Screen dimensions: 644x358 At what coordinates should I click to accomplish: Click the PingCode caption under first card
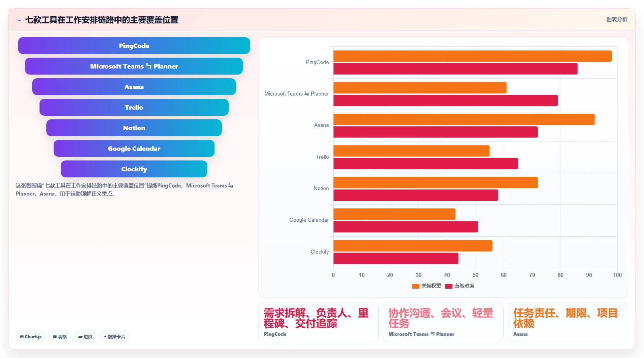(x=275, y=334)
